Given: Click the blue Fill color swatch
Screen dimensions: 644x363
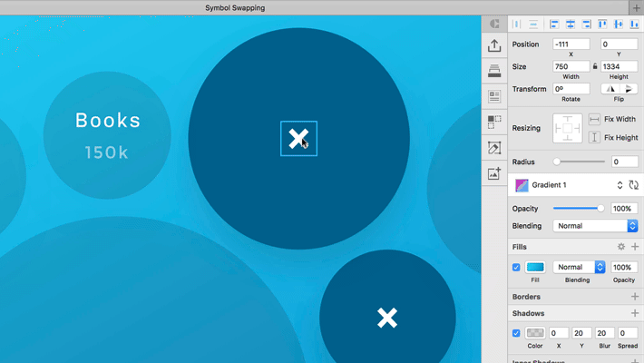Looking at the screenshot, I should point(535,268).
